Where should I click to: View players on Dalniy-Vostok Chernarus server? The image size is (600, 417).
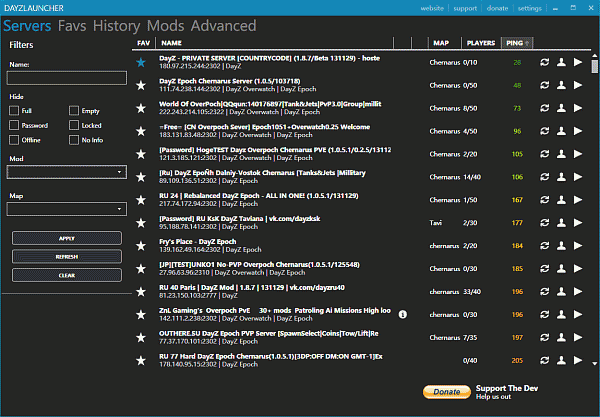click(x=561, y=177)
